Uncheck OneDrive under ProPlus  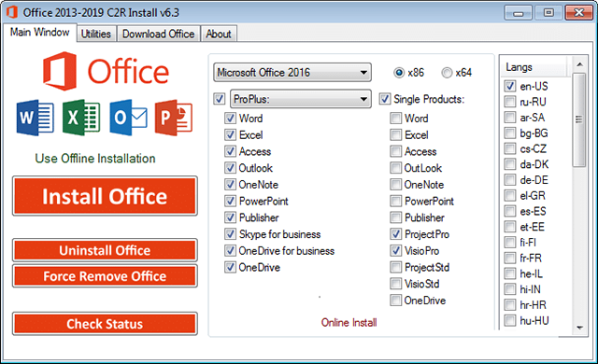pyautogui.click(x=230, y=267)
